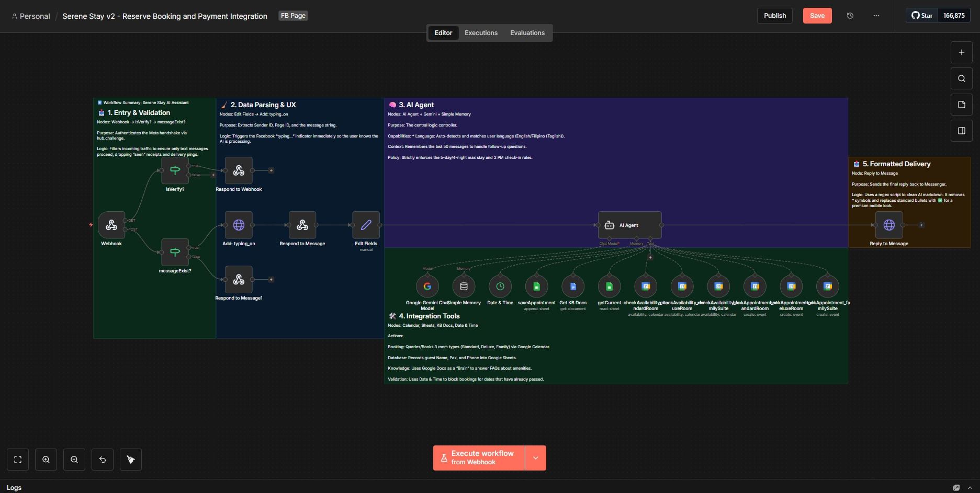Open the AI Agent node

629,225
